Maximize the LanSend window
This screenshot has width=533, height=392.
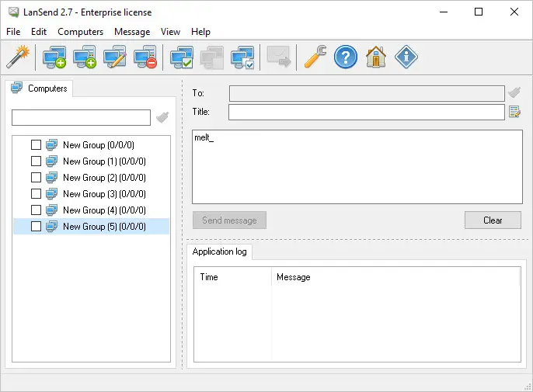point(479,12)
